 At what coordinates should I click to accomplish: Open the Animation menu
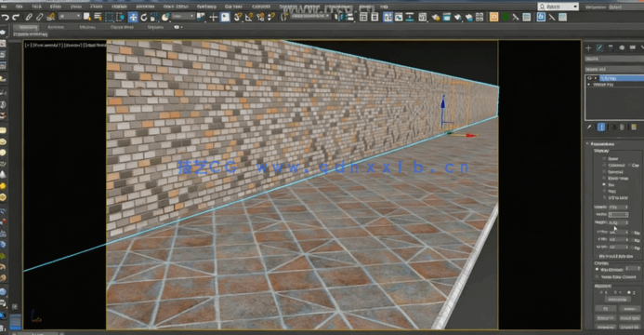pyautogui.click(x=145, y=7)
